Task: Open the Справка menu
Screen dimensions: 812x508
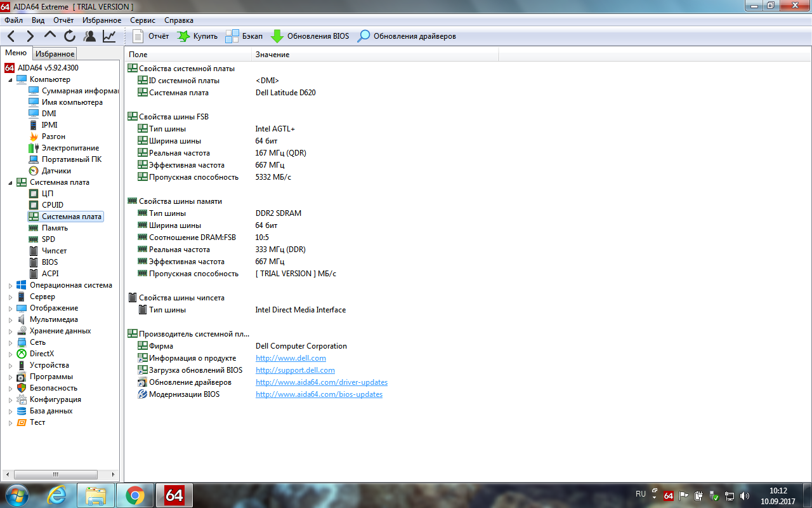Action: click(179, 20)
